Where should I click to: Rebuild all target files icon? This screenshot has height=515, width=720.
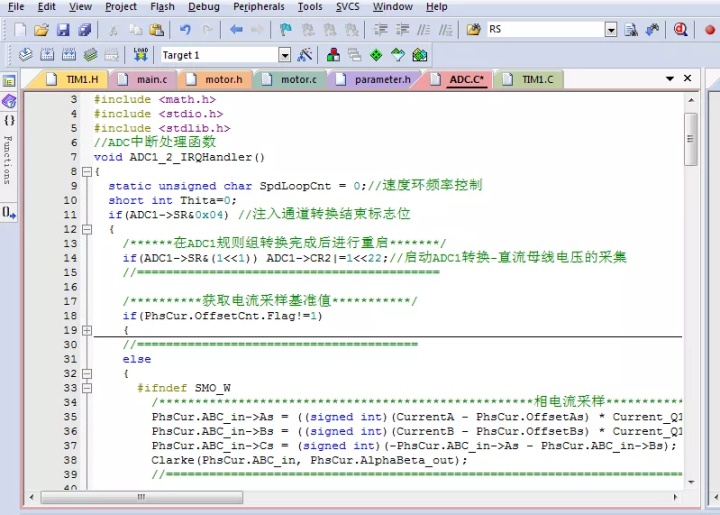click(69, 55)
